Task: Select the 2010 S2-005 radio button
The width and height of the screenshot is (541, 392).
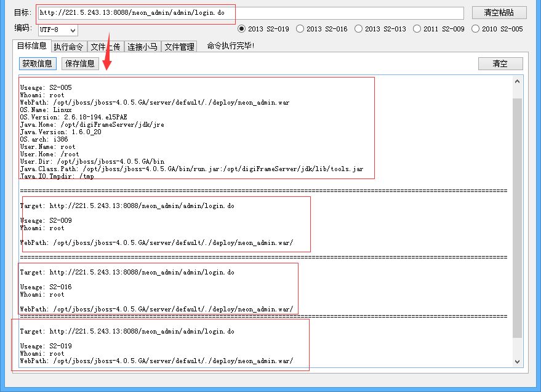Action: (x=497, y=29)
